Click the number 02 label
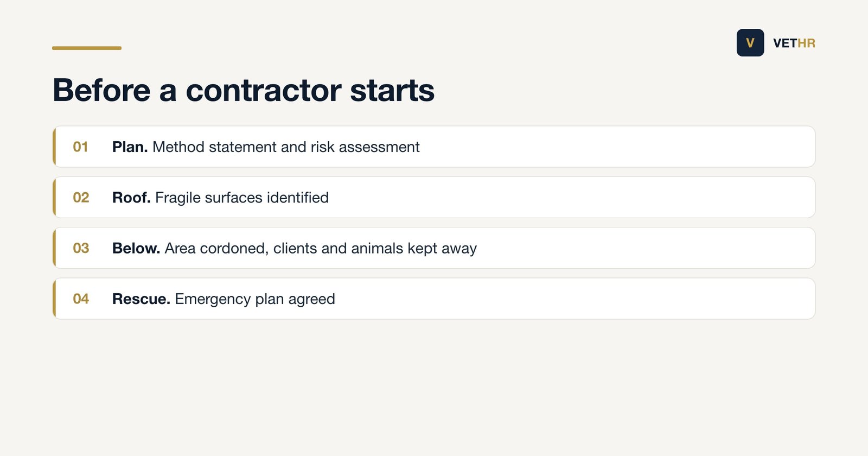 pos(81,198)
